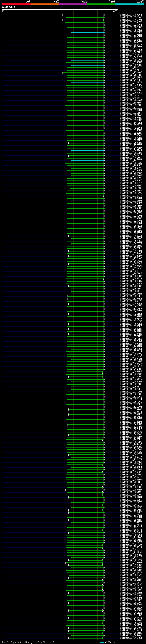Click the hit label UniRef100_Q5YBA6
Screen dimensions: 146x644
coord(131,17)
